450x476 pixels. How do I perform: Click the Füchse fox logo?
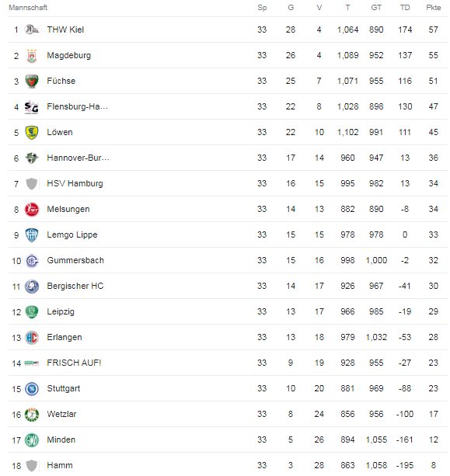tap(32, 81)
